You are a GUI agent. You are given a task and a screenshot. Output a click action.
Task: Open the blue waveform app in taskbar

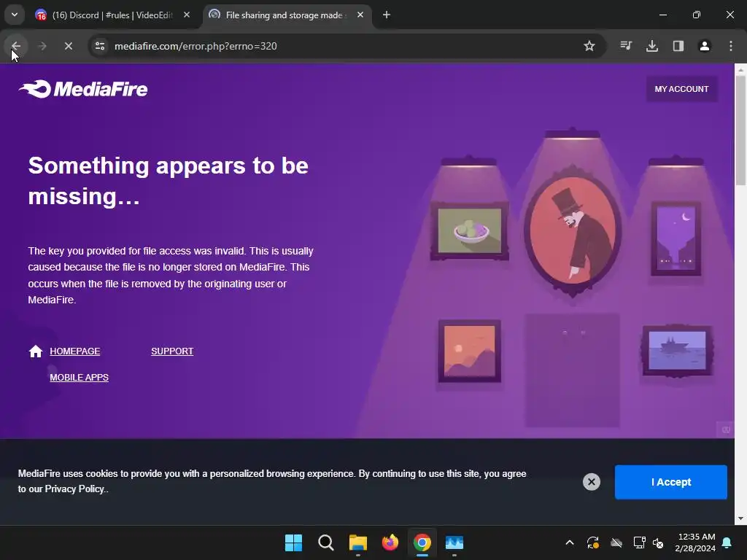tap(454, 542)
